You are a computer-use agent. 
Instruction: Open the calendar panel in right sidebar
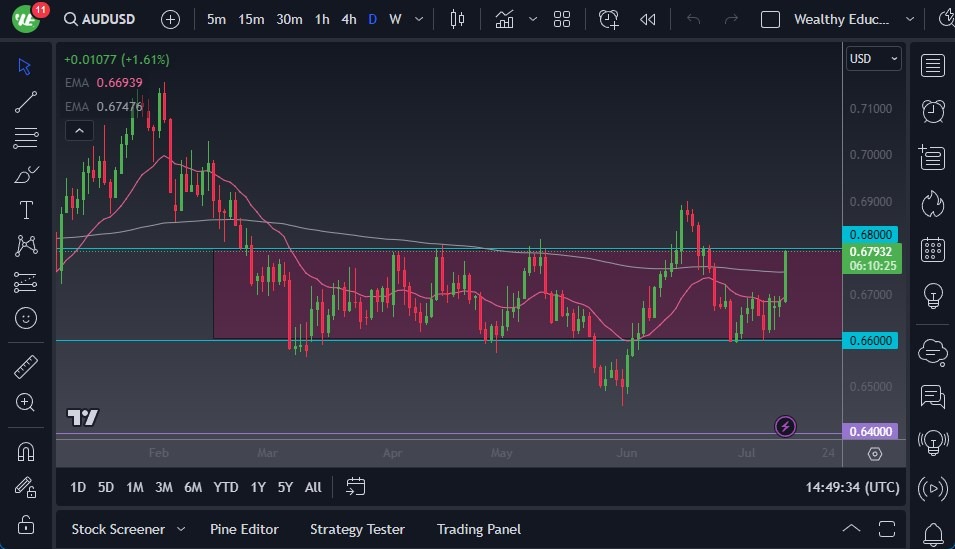tap(933, 249)
